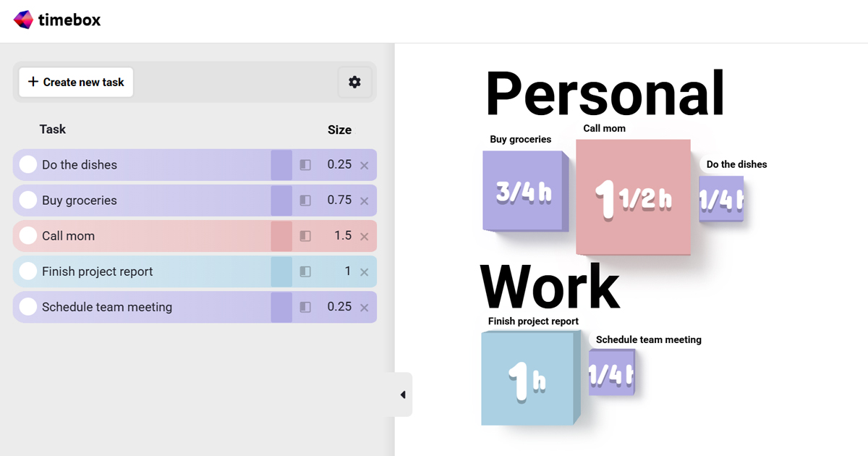Open the settings gear
The width and height of the screenshot is (868, 456).
pyautogui.click(x=354, y=82)
